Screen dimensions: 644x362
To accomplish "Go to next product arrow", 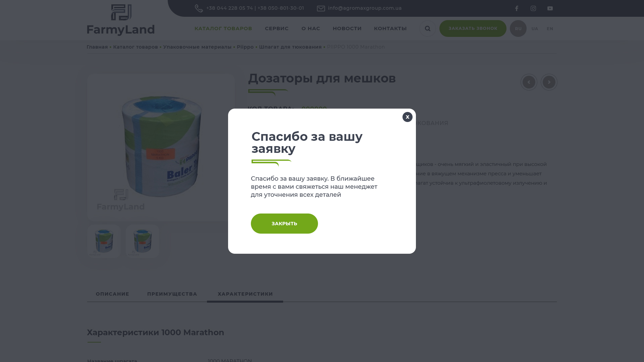I will pyautogui.click(x=549, y=82).
